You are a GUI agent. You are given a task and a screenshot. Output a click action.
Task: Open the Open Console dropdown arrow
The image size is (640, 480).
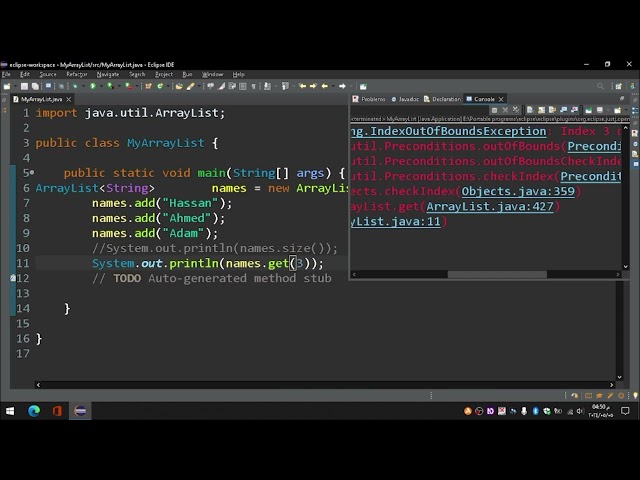pos(626,110)
